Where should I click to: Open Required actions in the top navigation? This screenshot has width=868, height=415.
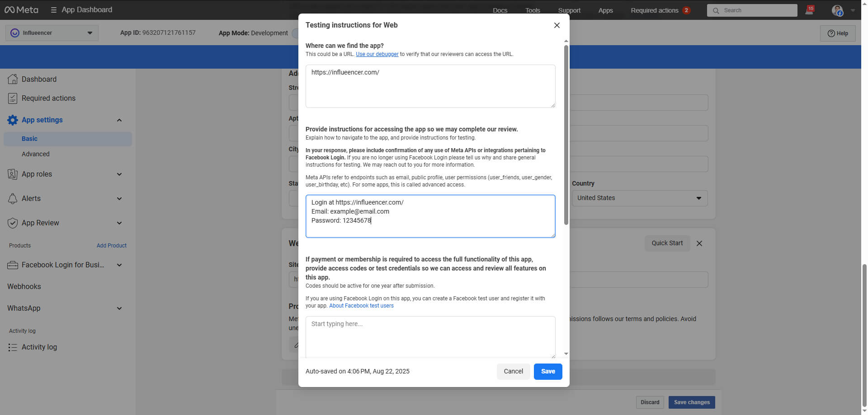coord(655,10)
